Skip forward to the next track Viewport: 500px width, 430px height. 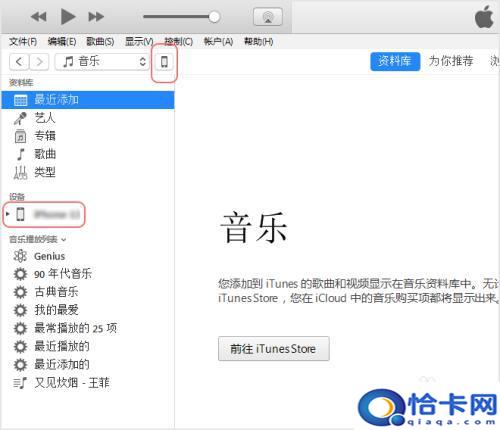[96, 17]
